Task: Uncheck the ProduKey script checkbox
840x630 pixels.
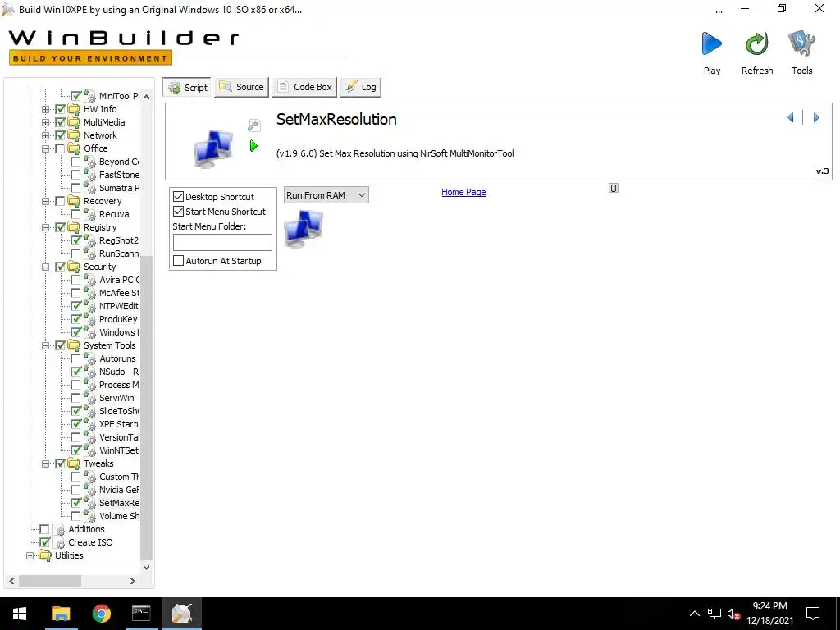Action: point(75,319)
